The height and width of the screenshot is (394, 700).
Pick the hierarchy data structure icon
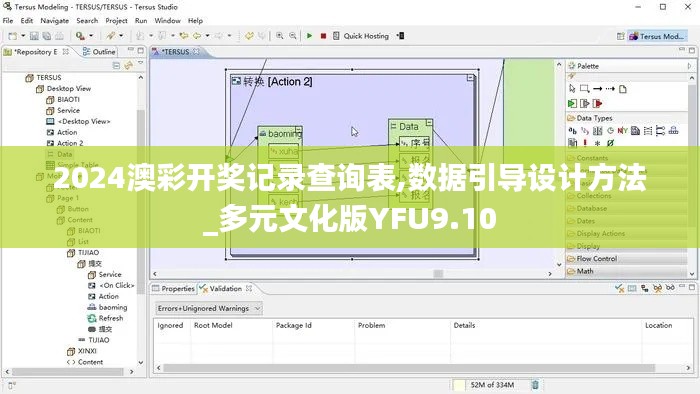tap(673, 131)
